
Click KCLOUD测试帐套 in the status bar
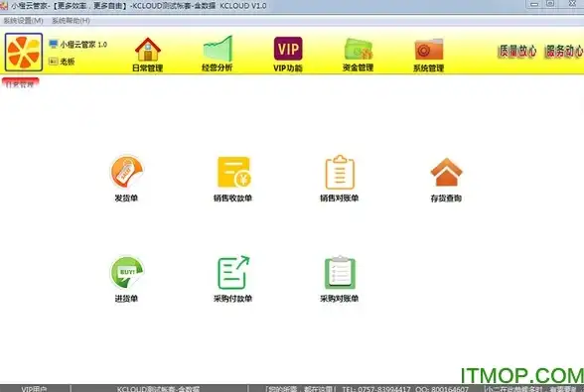158,389
